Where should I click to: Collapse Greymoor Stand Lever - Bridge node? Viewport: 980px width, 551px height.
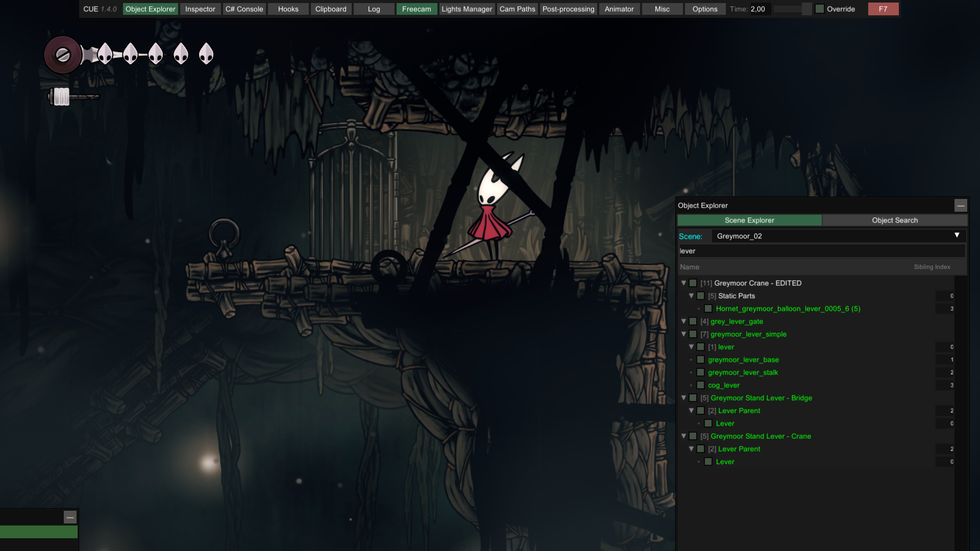coord(683,398)
